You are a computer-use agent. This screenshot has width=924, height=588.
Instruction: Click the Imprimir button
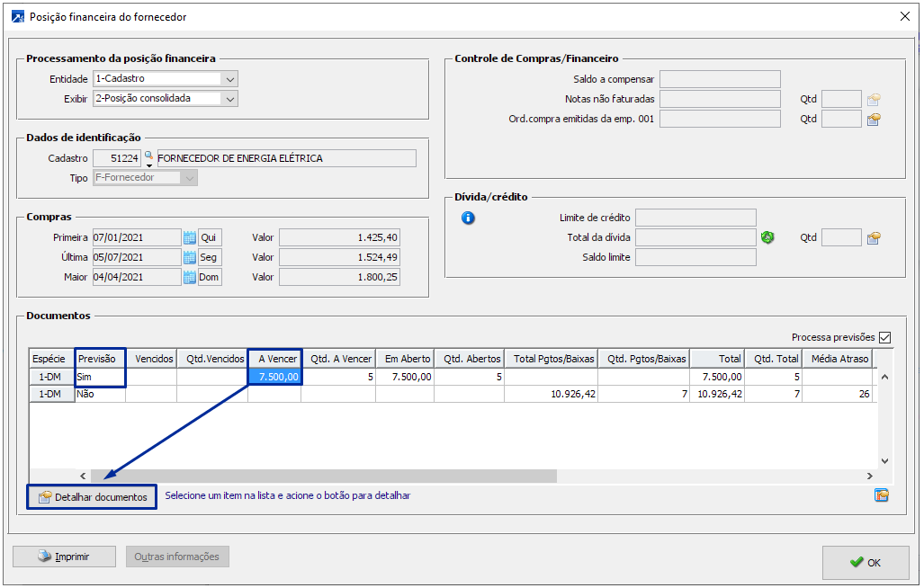coord(64,557)
